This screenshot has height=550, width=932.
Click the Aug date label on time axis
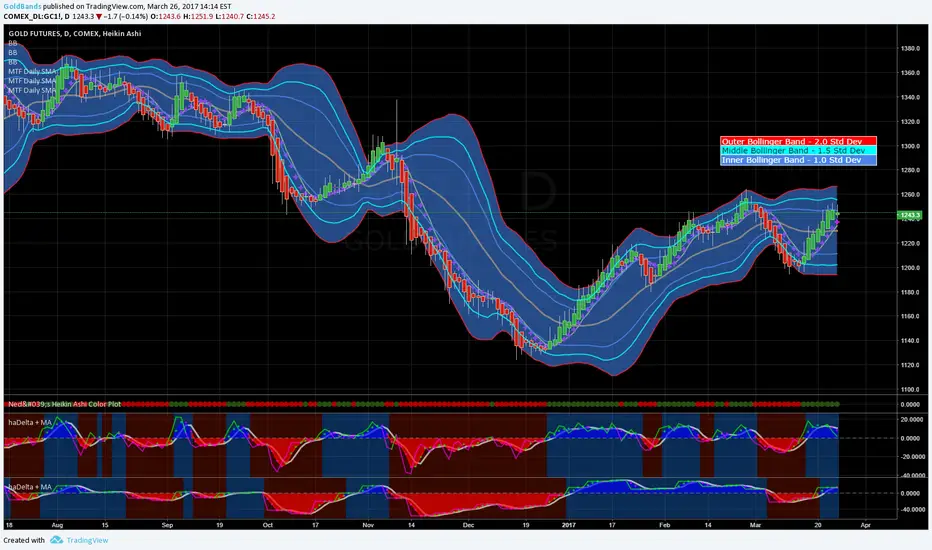[57, 525]
